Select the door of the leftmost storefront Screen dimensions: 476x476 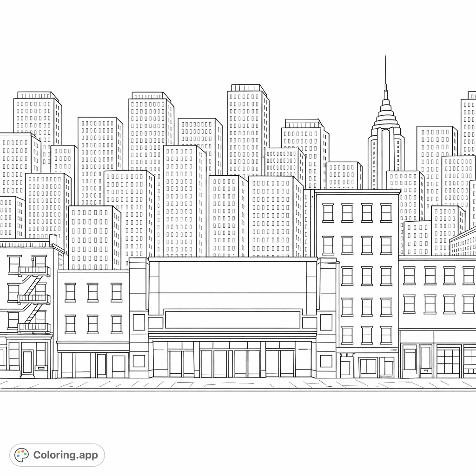click(x=28, y=362)
